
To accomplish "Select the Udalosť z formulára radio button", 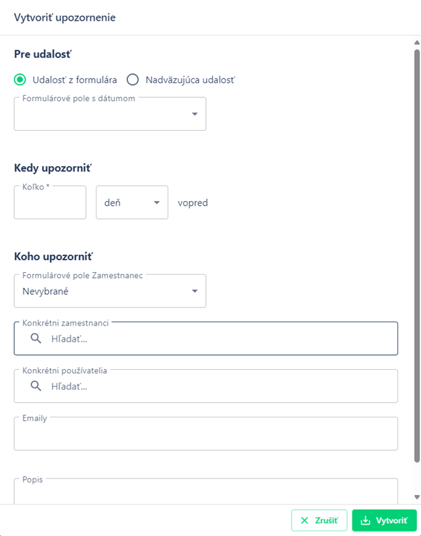I will pos(20,80).
